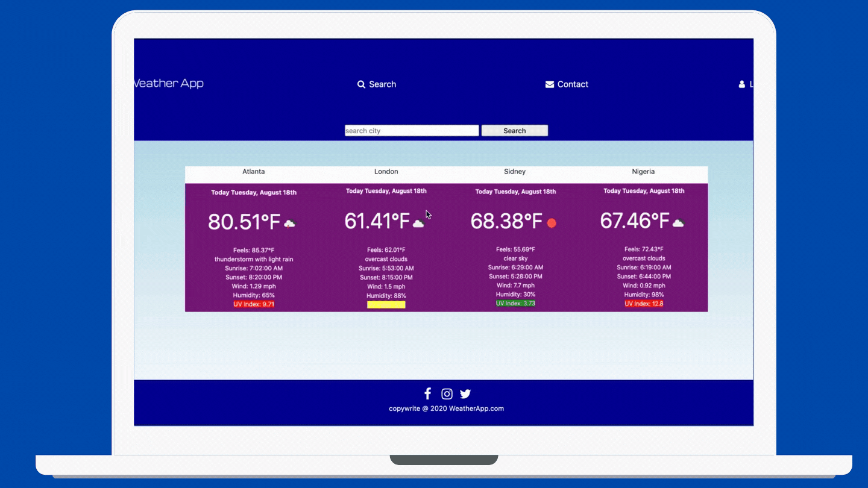Open the Twitter icon in footer
Image resolution: width=868 pixels, height=488 pixels.
[x=465, y=394]
